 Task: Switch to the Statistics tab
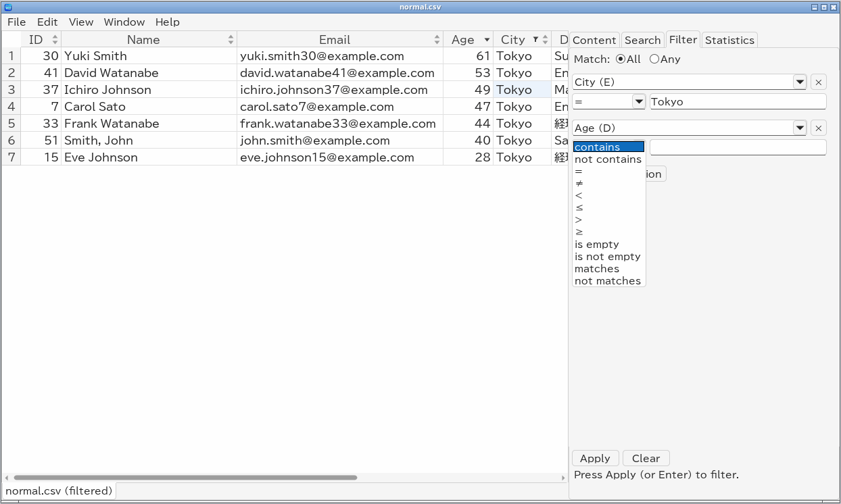point(729,40)
